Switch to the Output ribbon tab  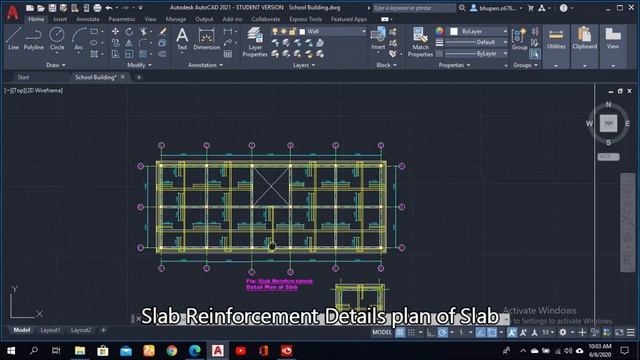click(x=204, y=19)
